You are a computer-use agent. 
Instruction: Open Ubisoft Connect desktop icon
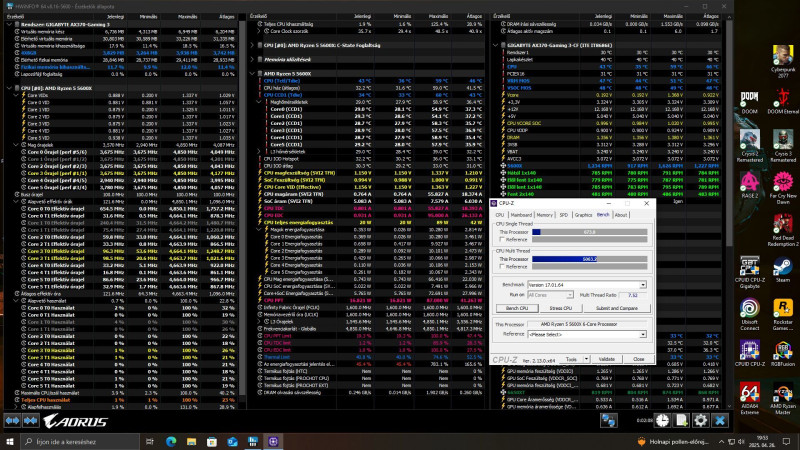749,315
